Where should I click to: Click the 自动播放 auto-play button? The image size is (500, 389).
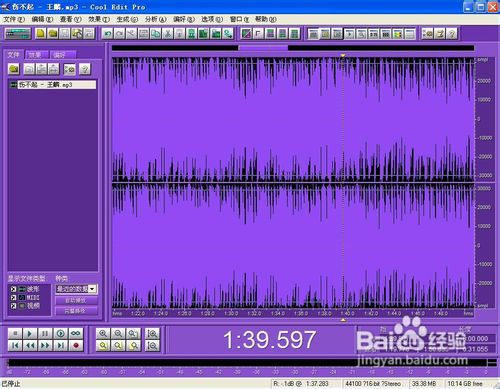click(x=76, y=300)
